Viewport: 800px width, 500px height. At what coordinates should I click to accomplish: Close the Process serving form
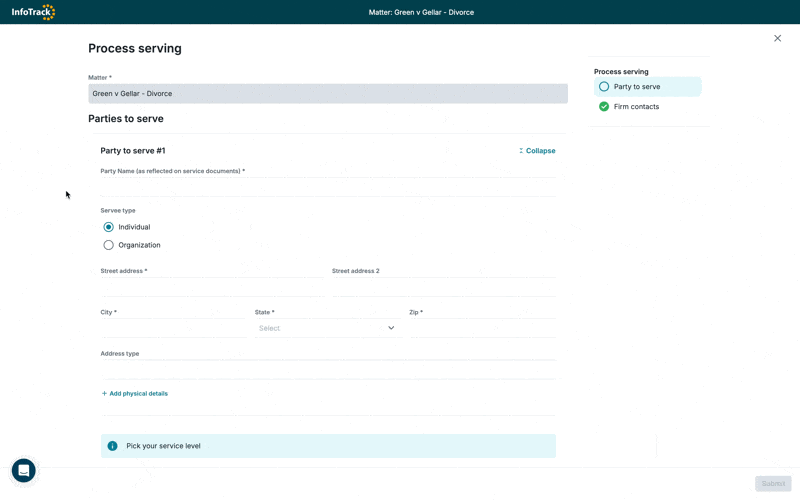pyautogui.click(x=777, y=38)
